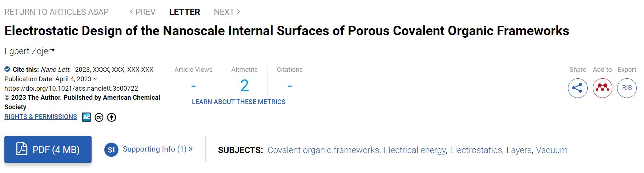Download the PDF (4 MB)

48,149
